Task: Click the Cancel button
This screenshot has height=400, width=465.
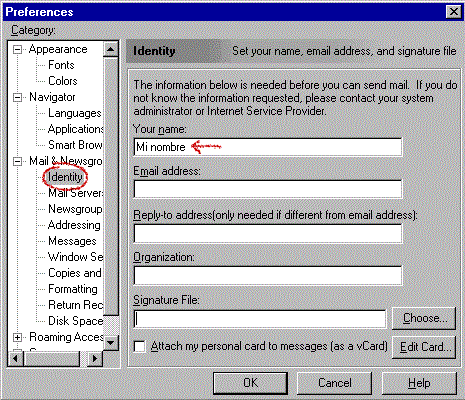Action: (x=334, y=383)
